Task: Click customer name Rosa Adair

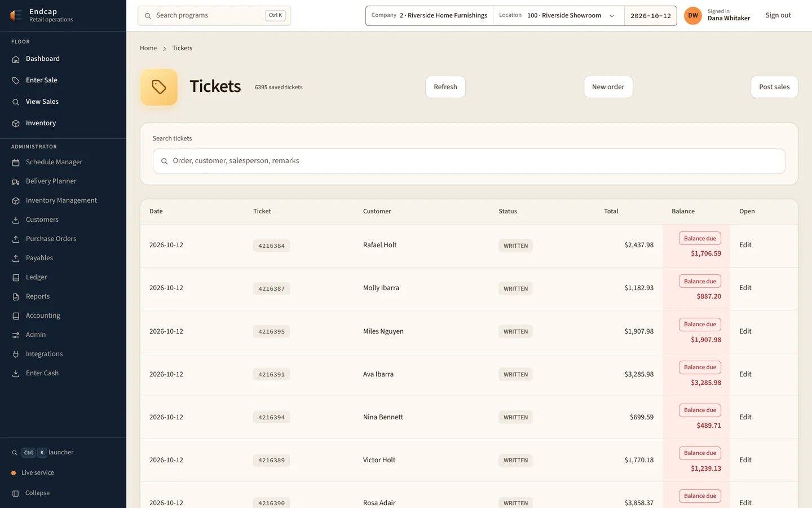Action: [379, 503]
